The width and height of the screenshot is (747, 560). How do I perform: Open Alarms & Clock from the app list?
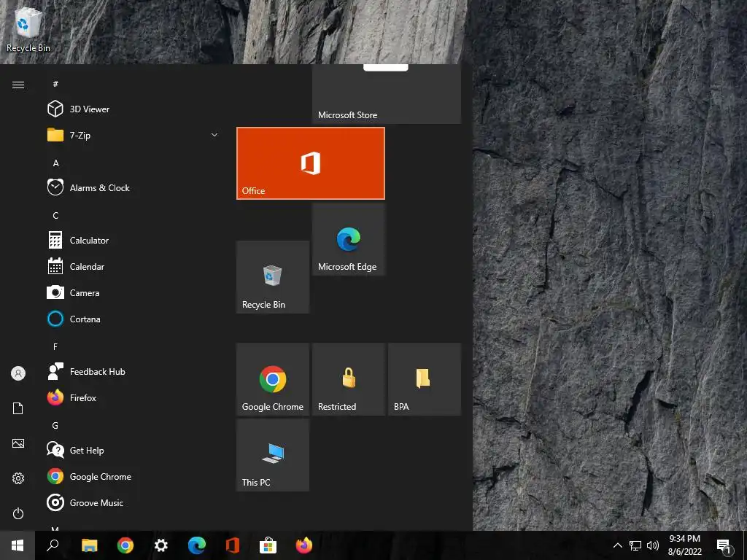tap(134, 187)
